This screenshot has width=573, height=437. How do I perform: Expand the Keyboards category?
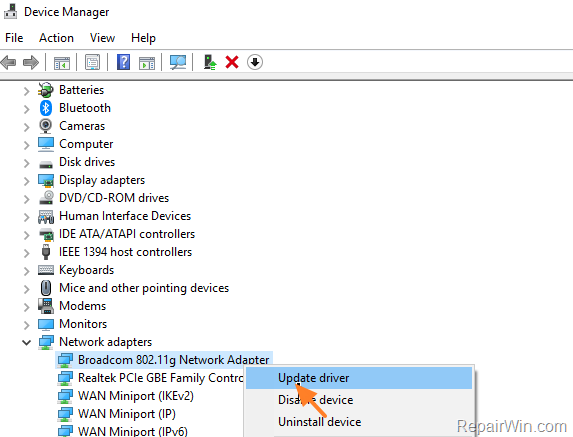point(26,271)
